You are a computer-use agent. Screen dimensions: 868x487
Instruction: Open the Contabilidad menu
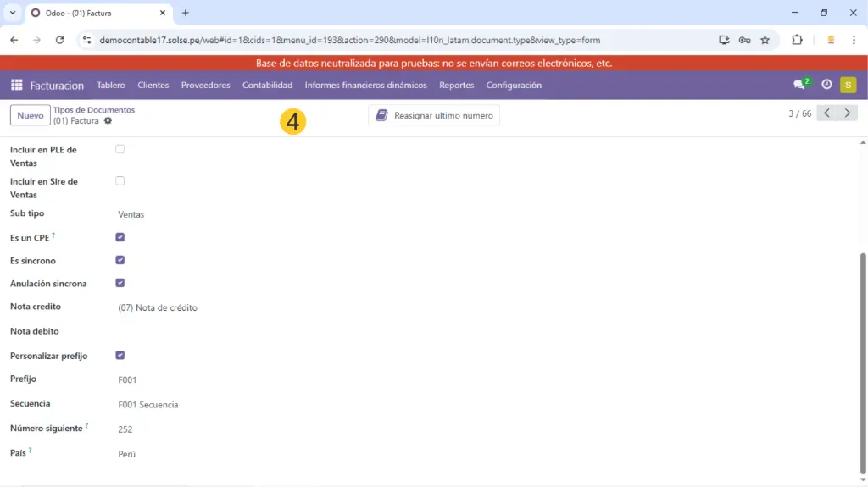(x=267, y=85)
